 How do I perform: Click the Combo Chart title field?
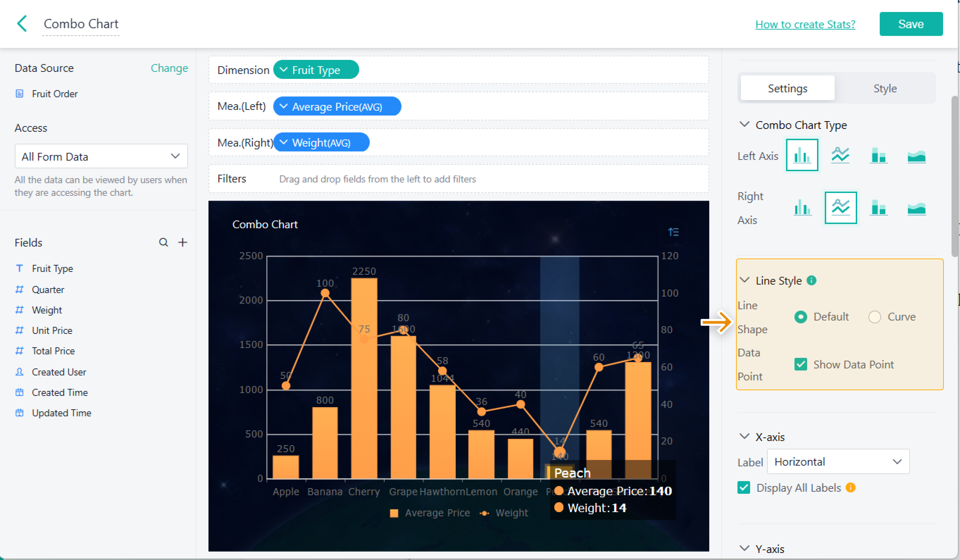click(81, 24)
